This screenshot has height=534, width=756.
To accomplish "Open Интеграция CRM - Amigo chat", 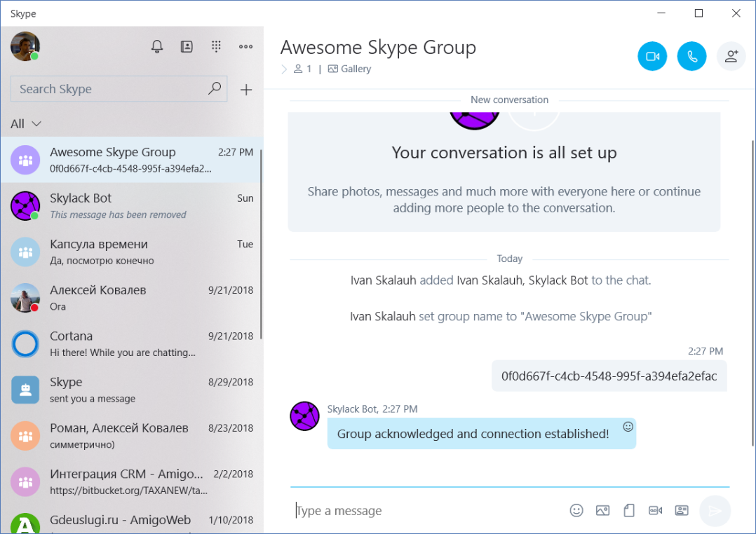I will [x=131, y=481].
